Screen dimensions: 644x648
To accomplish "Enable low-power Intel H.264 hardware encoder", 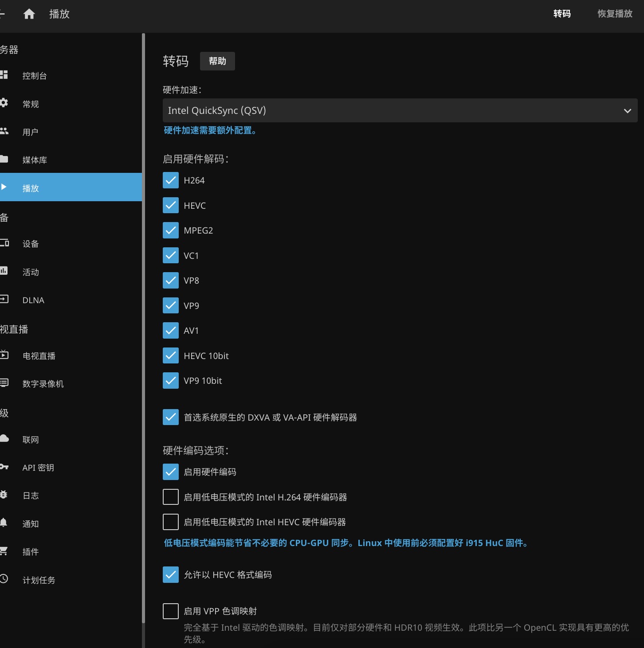I will tap(171, 497).
